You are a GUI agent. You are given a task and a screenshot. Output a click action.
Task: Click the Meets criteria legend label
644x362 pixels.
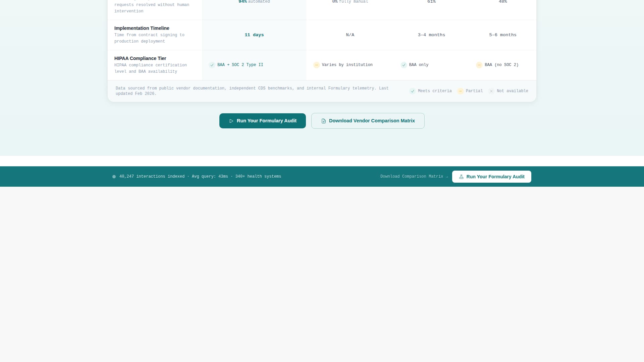pos(435,91)
